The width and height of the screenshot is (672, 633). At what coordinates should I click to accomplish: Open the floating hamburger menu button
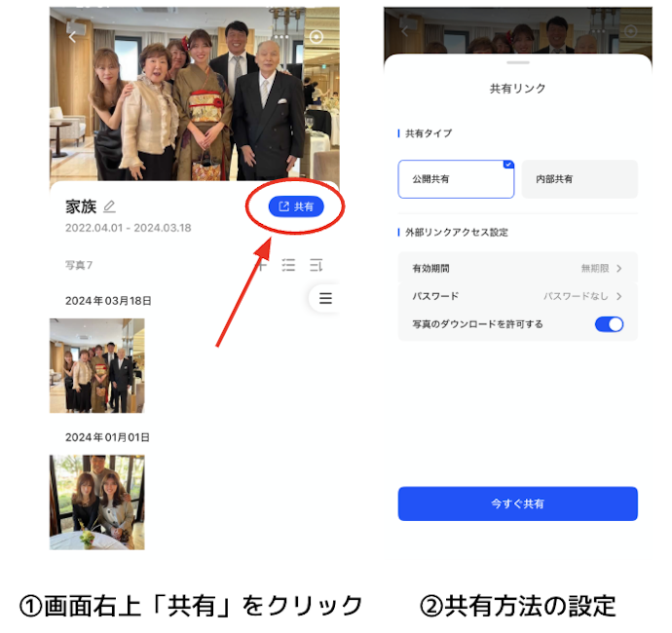(325, 298)
